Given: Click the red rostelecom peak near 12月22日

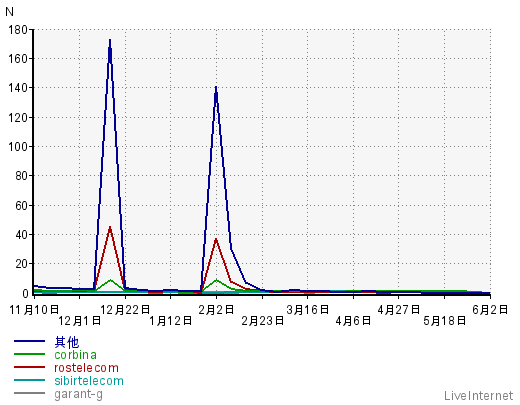Looking at the screenshot, I should click(x=110, y=228).
